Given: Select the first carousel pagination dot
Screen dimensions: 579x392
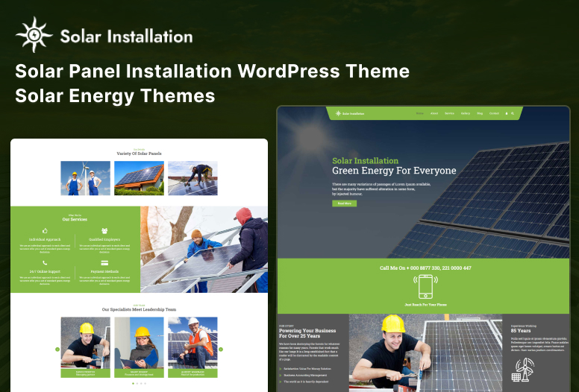Looking at the screenshot, I should tap(133, 383).
